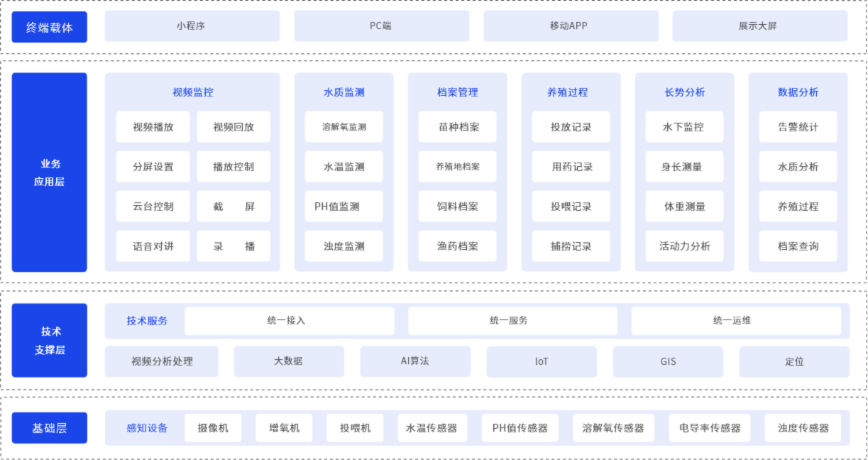Select the AI算法 technology box
The height and width of the screenshot is (460, 868).
pyautogui.click(x=415, y=361)
